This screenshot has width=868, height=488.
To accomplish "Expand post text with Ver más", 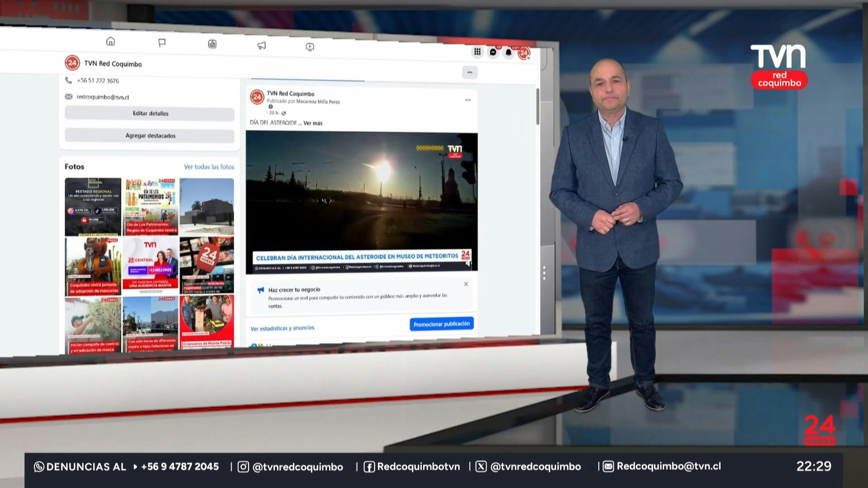I will click(313, 123).
